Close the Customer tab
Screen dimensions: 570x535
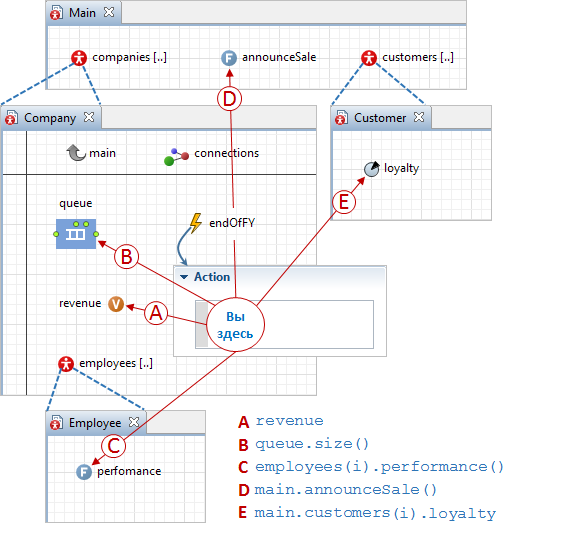point(419,117)
